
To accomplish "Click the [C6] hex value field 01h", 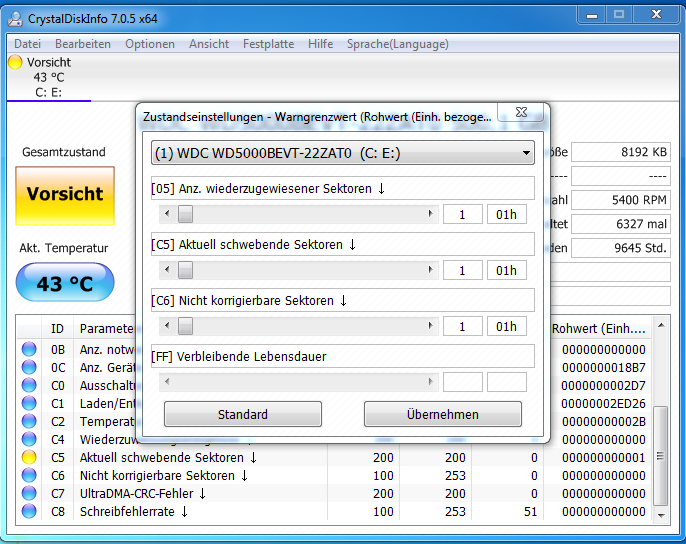I will click(x=507, y=326).
